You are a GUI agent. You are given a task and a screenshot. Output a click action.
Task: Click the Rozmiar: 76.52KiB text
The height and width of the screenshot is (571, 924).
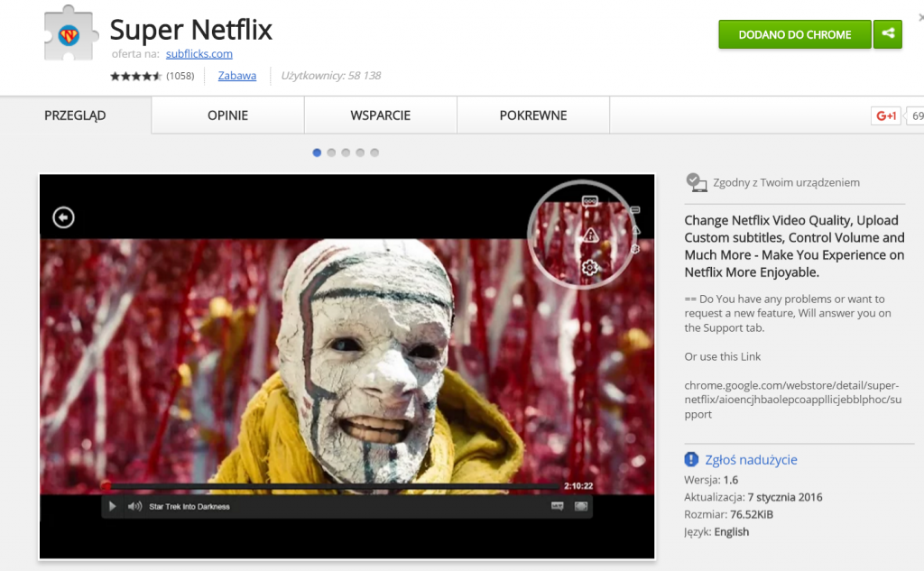point(728,514)
